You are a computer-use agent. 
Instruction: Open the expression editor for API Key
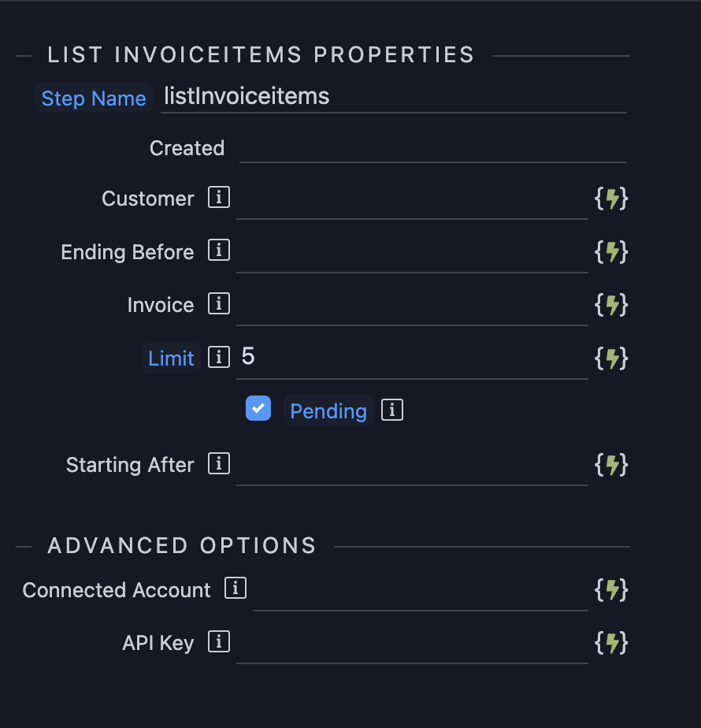611,644
